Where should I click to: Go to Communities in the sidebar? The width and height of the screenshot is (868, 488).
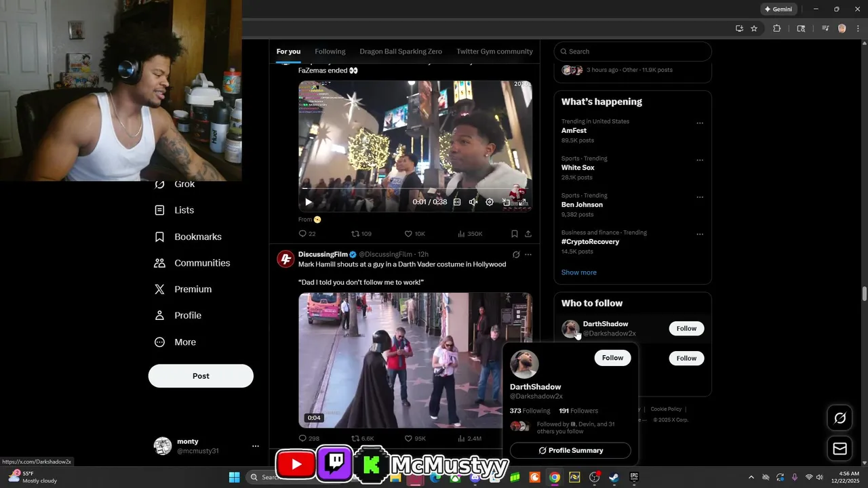tap(192, 263)
